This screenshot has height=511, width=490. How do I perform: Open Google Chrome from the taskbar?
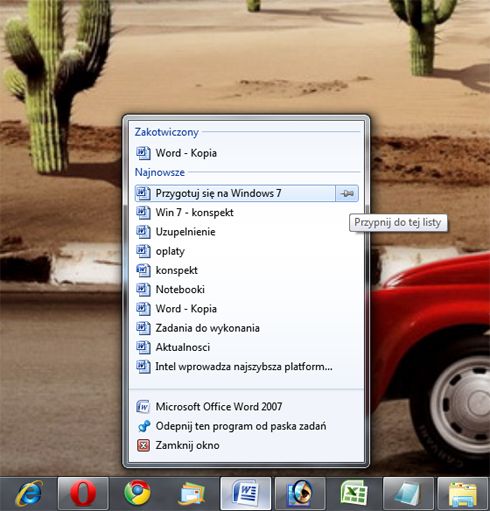[137, 493]
